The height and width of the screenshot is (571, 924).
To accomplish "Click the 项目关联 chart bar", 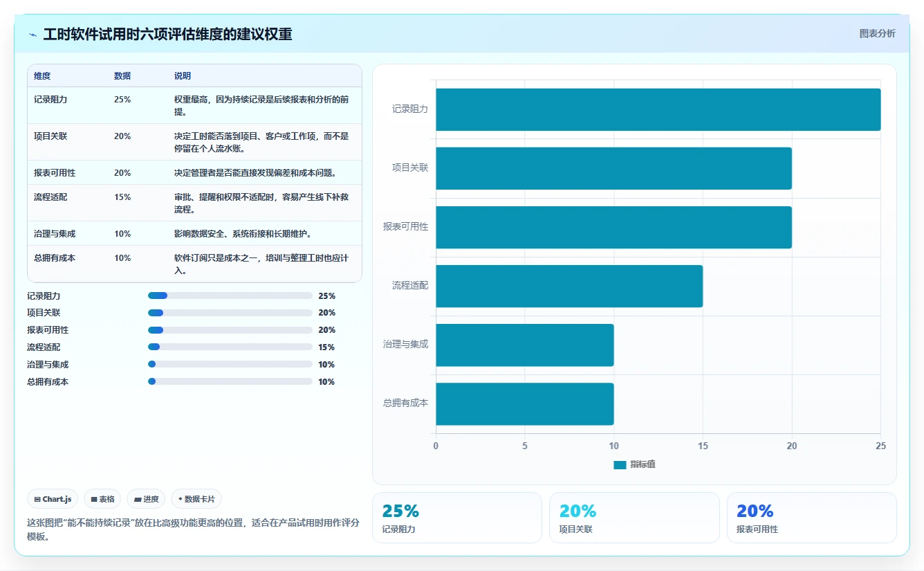I will click(x=613, y=168).
